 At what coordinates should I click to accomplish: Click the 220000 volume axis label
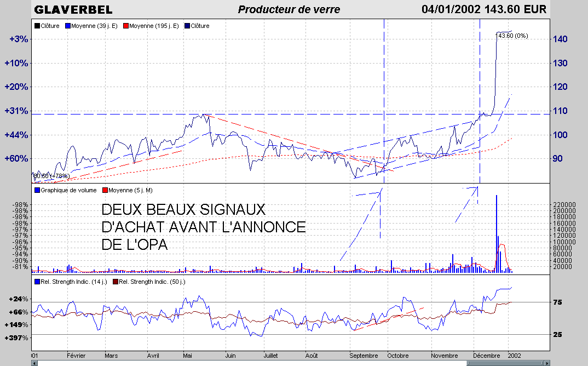point(564,204)
